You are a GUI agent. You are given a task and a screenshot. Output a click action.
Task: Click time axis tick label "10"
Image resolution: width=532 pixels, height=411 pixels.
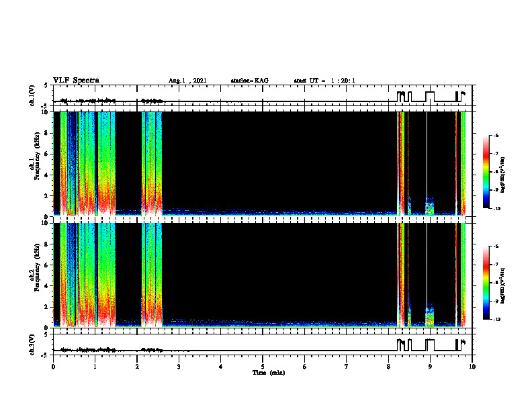[472, 367]
